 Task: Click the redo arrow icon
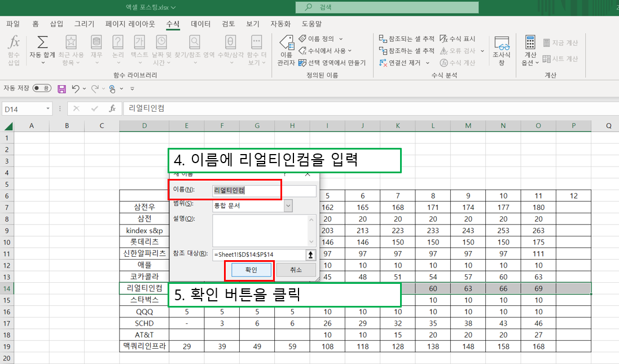click(x=95, y=89)
